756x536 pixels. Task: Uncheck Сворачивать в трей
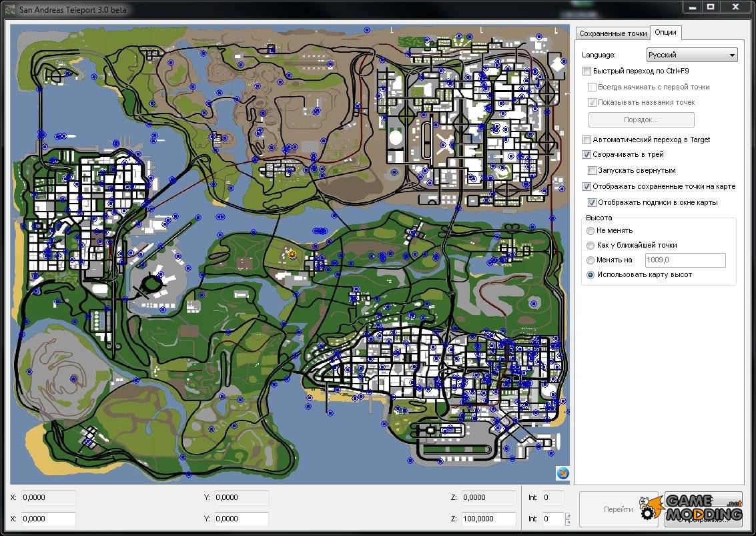coord(587,154)
